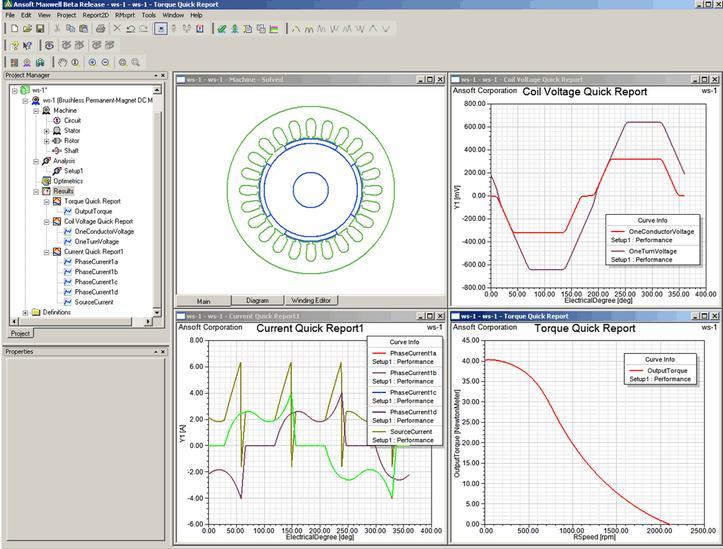Click the Copy toolbar icon
Viewport: 723px width, 549px height.
point(70,29)
